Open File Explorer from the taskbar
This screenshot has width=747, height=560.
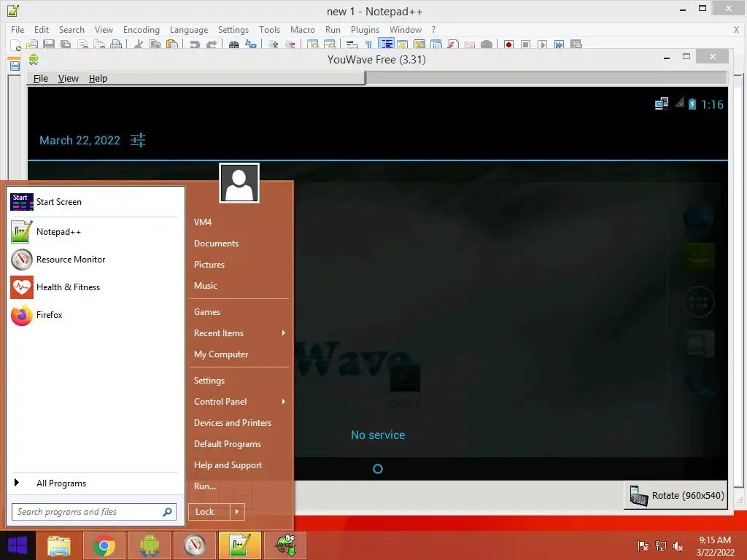[59, 545]
